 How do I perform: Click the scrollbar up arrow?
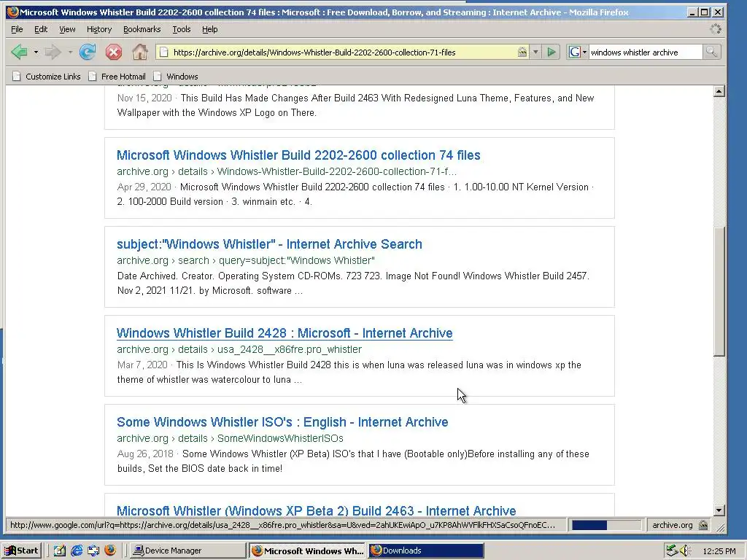tap(719, 91)
